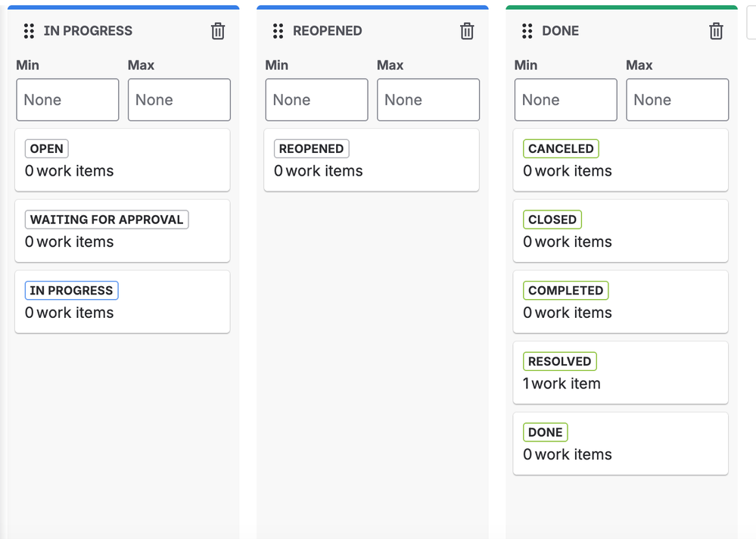Select the OPEN status card
The height and width of the screenshot is (539, 756).
122,160
